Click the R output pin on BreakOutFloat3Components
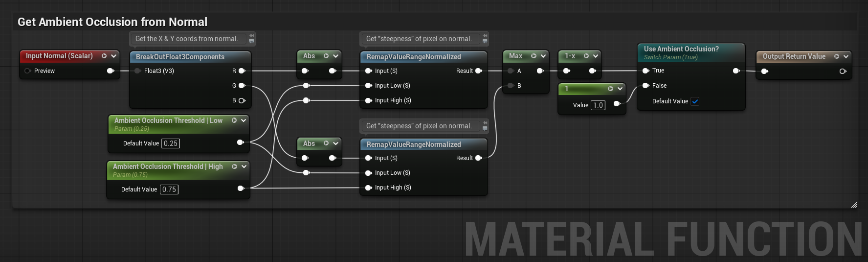868x262 pixels. pos(242,71)
